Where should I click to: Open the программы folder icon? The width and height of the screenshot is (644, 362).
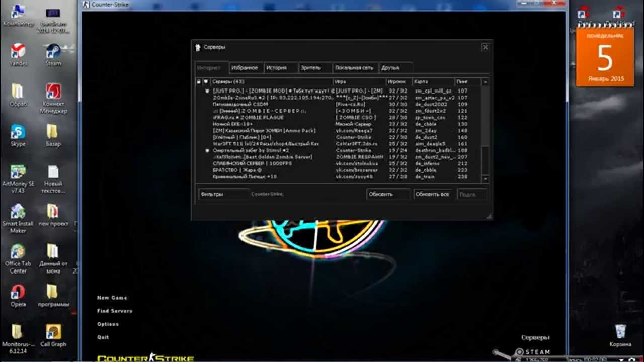click(54, 295)
